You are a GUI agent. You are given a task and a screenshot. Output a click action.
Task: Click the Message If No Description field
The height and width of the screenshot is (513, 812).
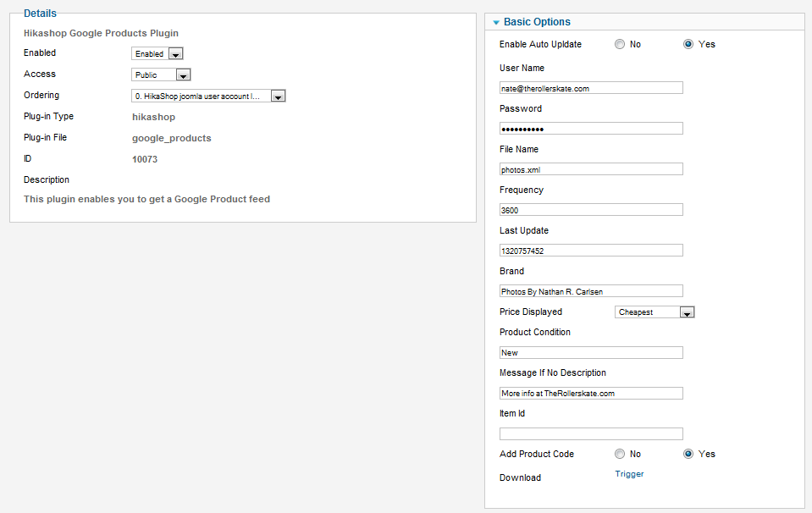(x=591, y=394)
